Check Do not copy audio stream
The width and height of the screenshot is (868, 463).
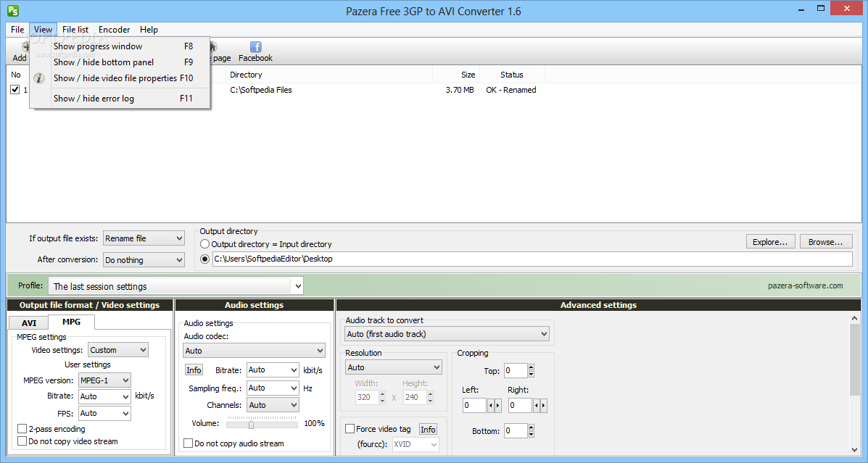click(189, 443)
